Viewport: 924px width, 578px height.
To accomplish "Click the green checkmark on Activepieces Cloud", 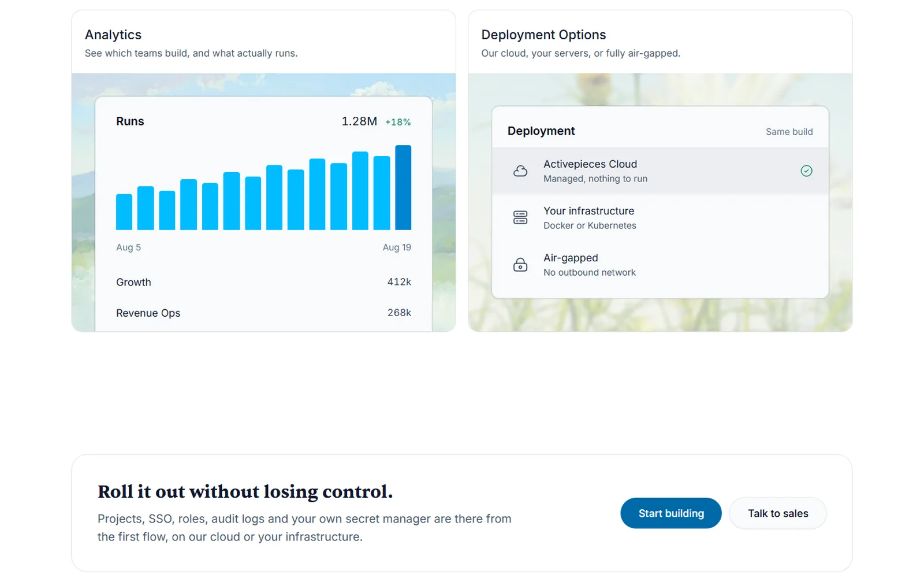I will [807, 171].
